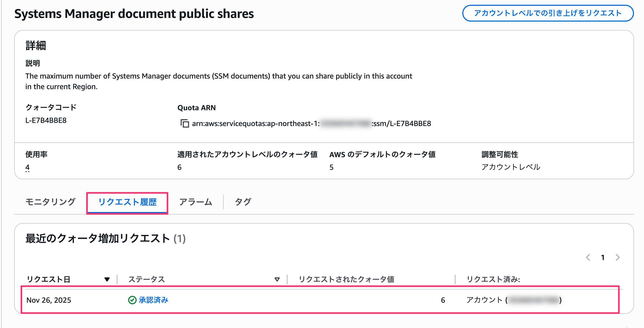Click the Nov 26, 2025 request row

point(49,300)
